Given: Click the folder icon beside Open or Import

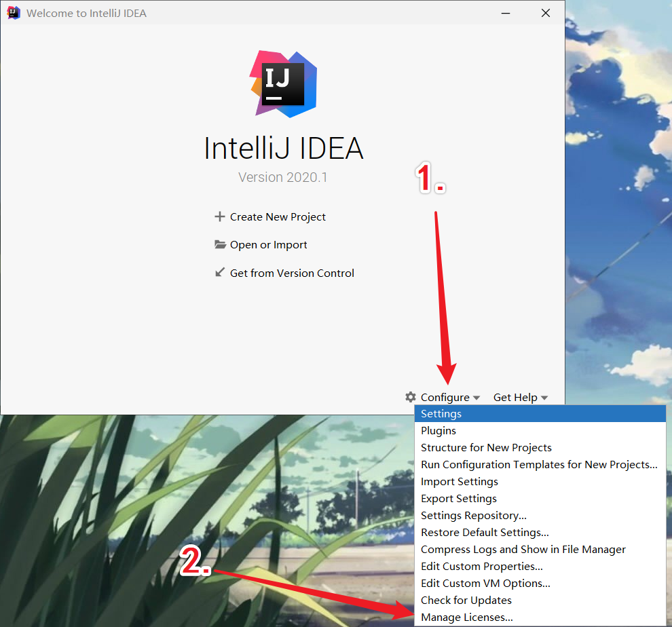Looking at the screenshot, I should (220, 244).
